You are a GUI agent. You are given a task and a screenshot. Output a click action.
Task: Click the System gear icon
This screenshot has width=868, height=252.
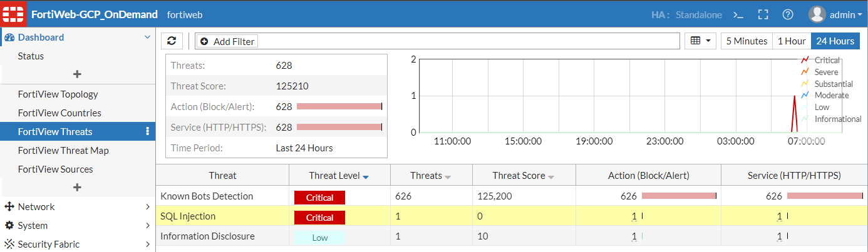9,226
